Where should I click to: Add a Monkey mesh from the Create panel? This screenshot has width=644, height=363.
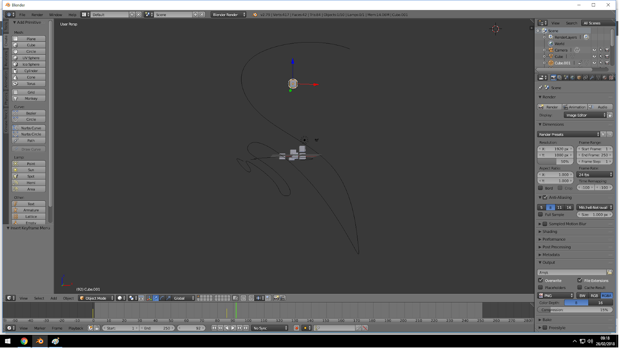tap(29, 98)
